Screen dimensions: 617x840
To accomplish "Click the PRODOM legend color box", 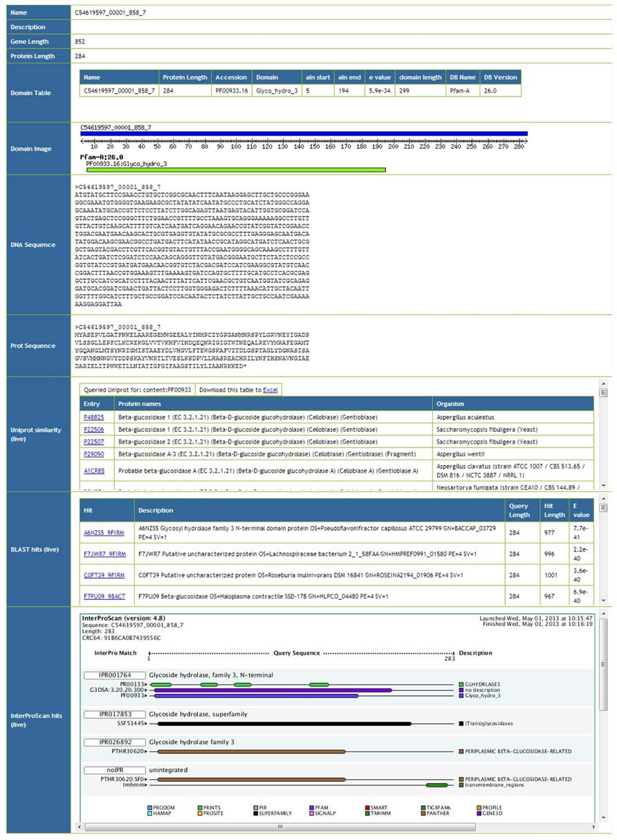I will click(149, 807).
